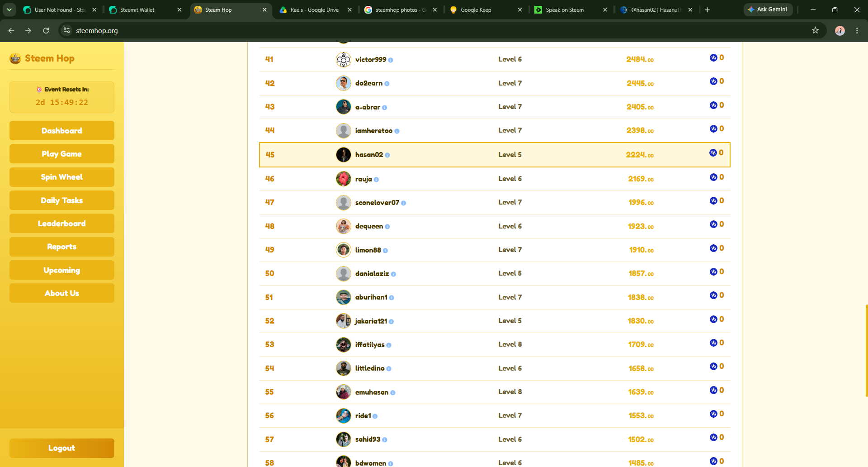Click the Steem coin icon in rauja's row
Screen dimensions: 868x467
tap(713, 177)
